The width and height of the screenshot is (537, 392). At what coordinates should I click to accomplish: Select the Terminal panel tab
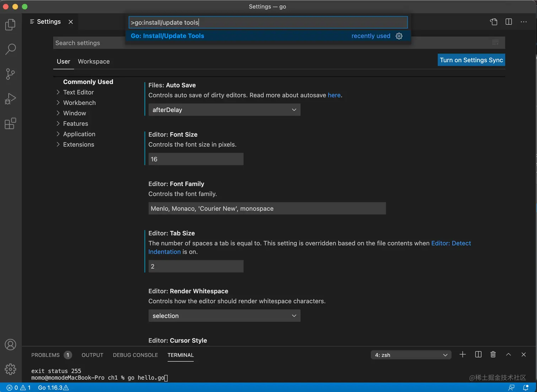point(180,355)
